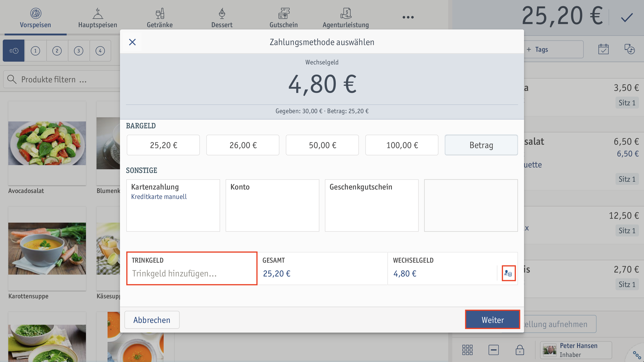Click the Gegeben 30,00 € summary line
Image resolution: width=644 pixels, height=362 pixels.
tap(322, 111)
